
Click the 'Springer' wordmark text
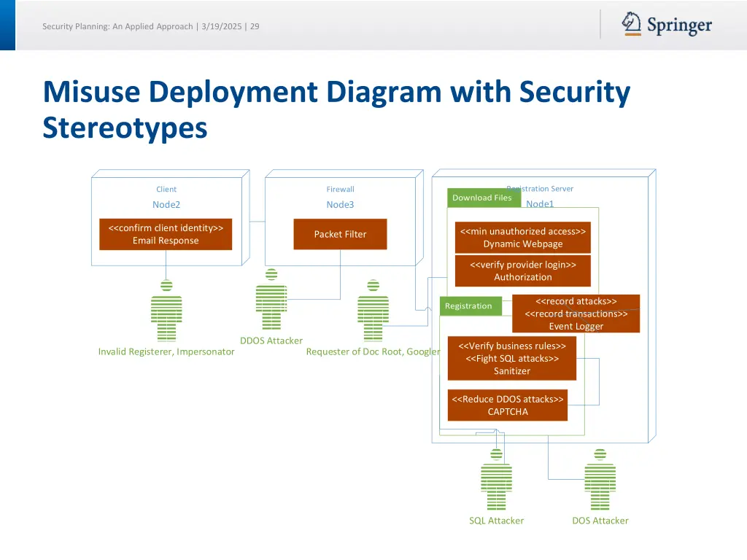click(679, 25)
